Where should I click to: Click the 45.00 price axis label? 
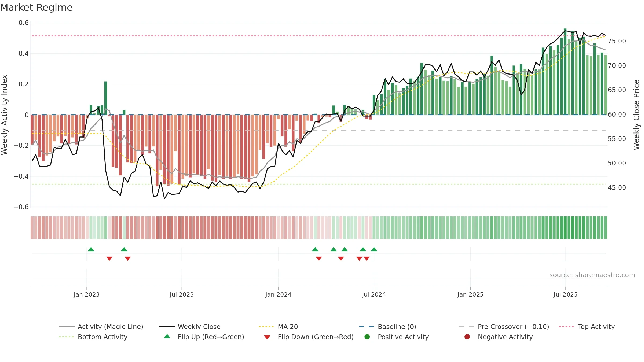coord(617,188)
